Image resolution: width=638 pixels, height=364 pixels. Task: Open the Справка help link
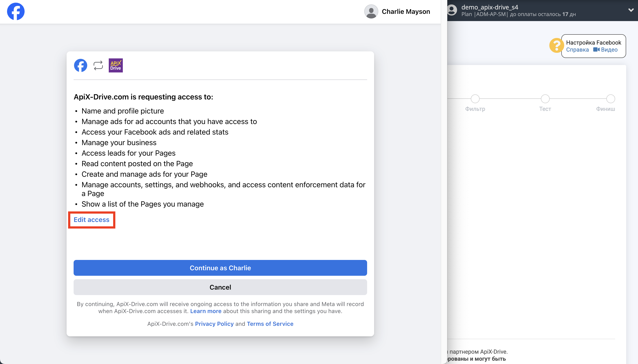click(x=577, y=49)
